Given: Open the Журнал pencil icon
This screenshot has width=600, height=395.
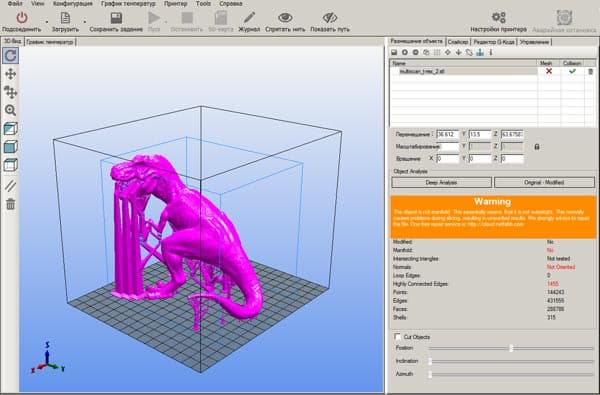Looking at the screenshot, I should coord(249,18).
